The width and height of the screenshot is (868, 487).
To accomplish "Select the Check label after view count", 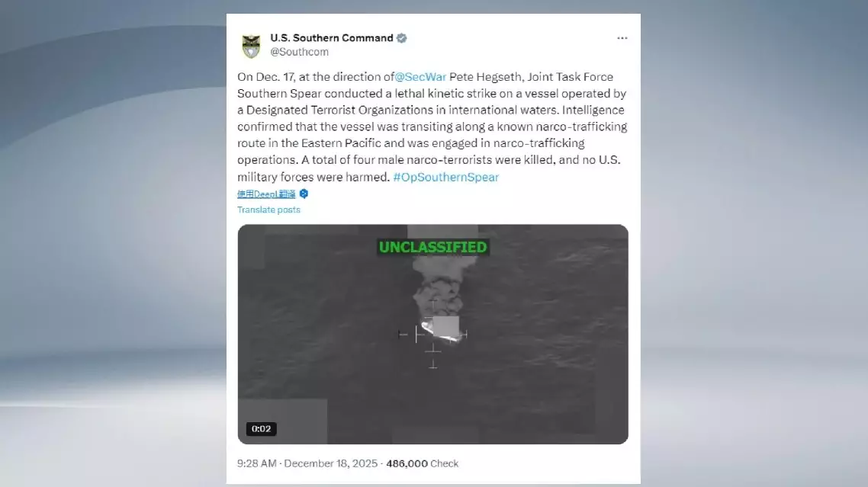I will [x=445, y=463].
